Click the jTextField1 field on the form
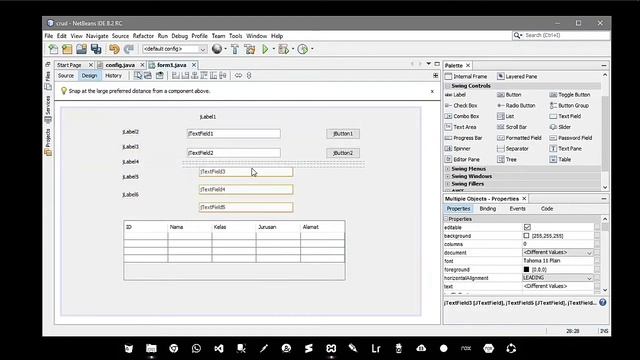The image size is (640, 360). tap(234, 133)
